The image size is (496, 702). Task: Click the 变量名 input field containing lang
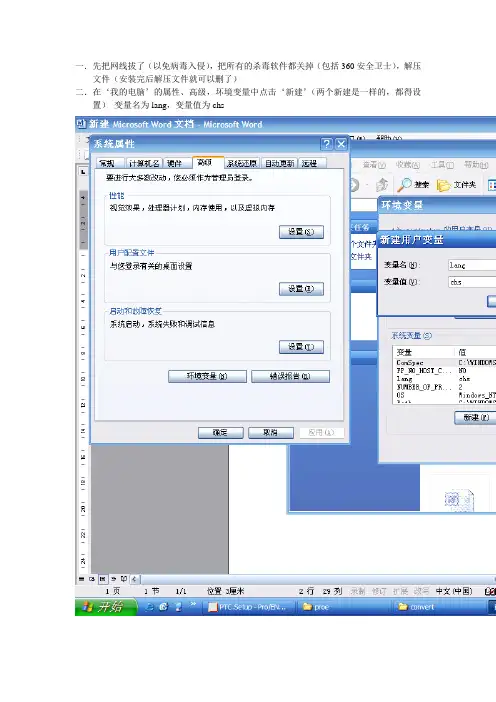click(472, 265)
